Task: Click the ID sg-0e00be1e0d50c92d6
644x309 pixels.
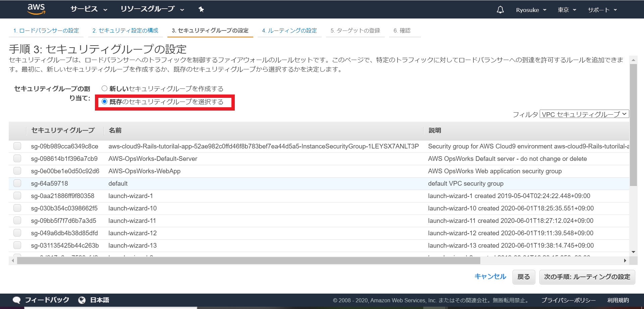Action: [65, 171]
